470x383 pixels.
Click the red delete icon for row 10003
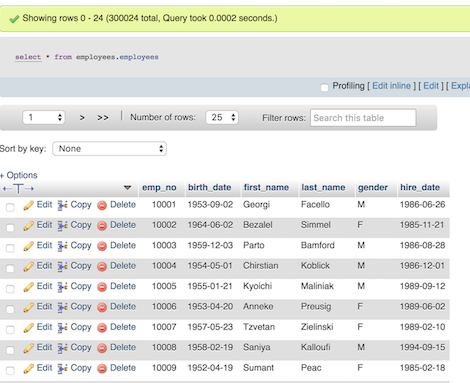102,246
